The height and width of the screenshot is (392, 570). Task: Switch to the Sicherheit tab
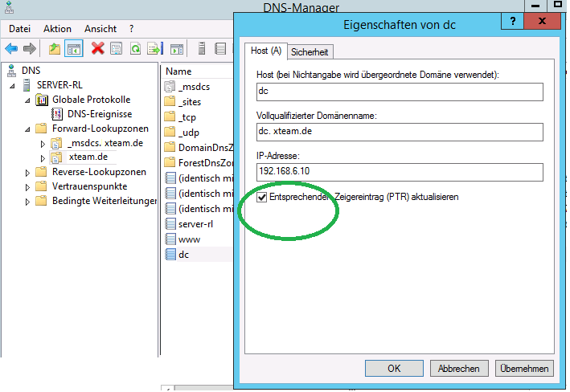pos(310,51)
